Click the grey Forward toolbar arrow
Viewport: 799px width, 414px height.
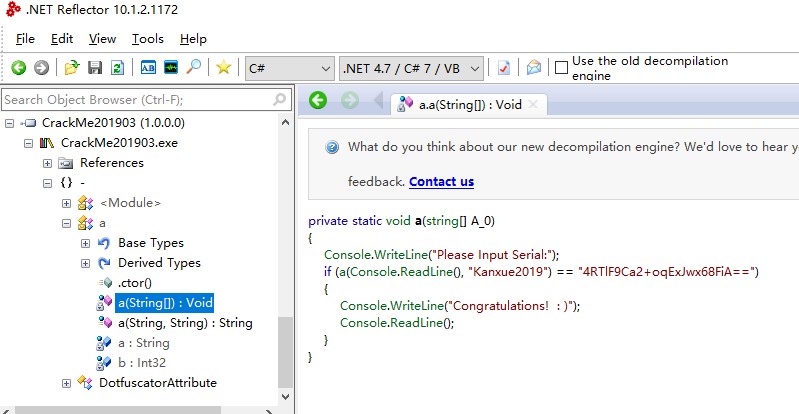click(x=41, y=67)
